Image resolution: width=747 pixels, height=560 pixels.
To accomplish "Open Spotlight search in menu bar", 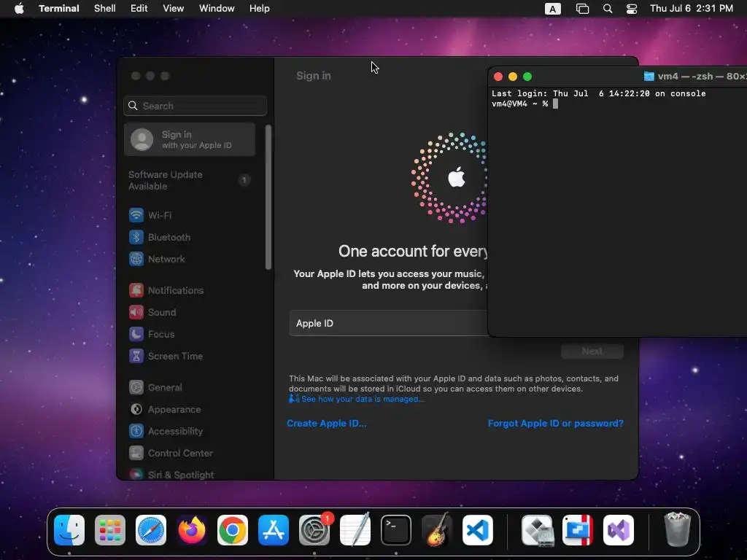I will pos(608,9).
